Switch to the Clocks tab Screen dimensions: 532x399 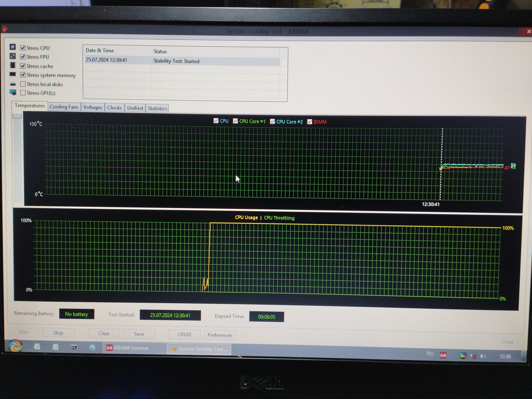pyautogui.click(x=114, y=108)
